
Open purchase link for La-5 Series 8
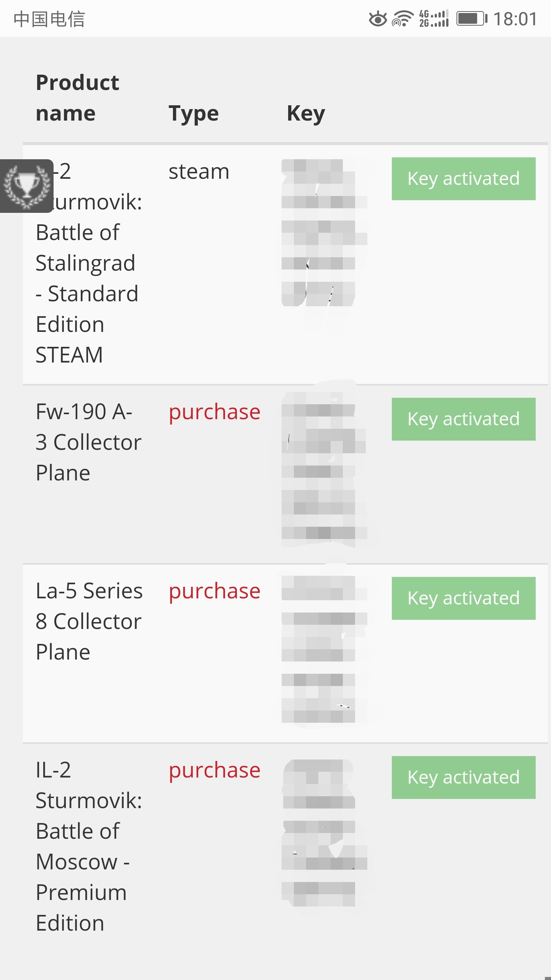pyautogui.click(x=214, y=591)
